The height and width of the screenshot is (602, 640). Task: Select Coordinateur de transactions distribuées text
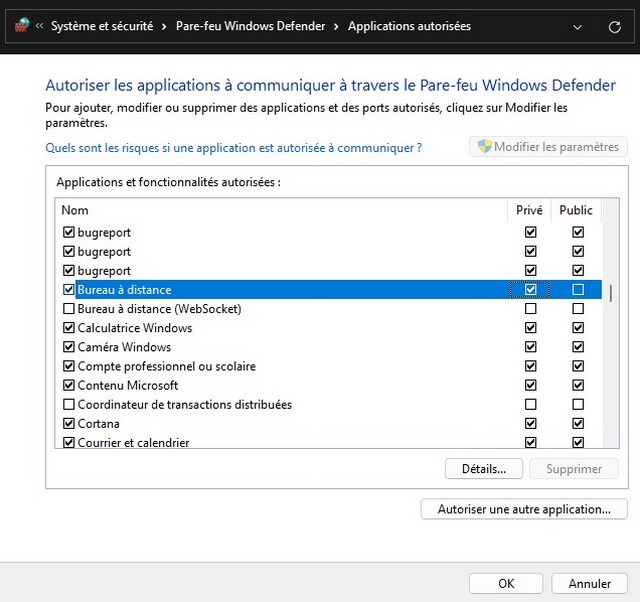click(x=184, y=405)
